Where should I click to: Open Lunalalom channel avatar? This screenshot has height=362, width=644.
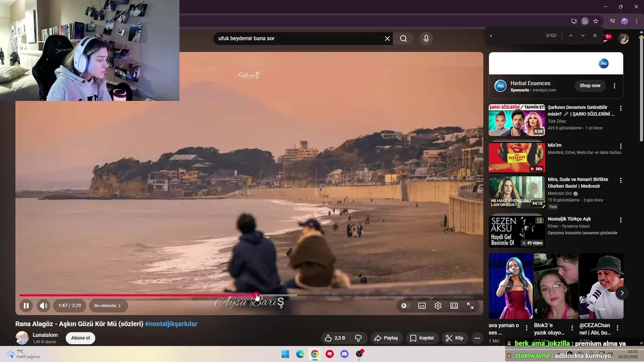pyautogui.click(x=22, y=338)
